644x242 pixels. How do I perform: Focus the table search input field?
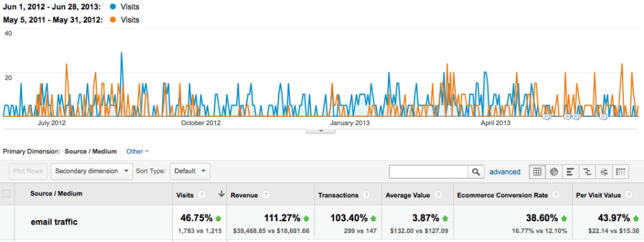tap(428, 172)
